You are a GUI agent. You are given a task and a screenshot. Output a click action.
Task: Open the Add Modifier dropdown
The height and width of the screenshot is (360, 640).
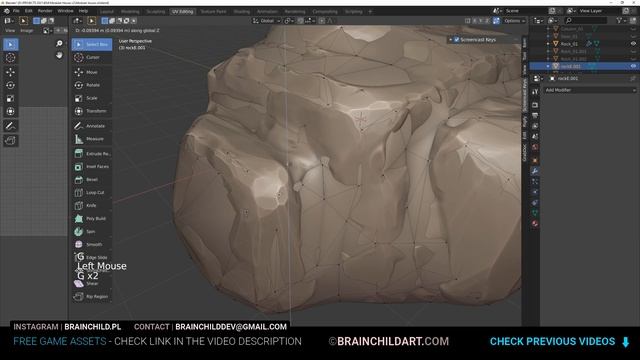(591, 90)
